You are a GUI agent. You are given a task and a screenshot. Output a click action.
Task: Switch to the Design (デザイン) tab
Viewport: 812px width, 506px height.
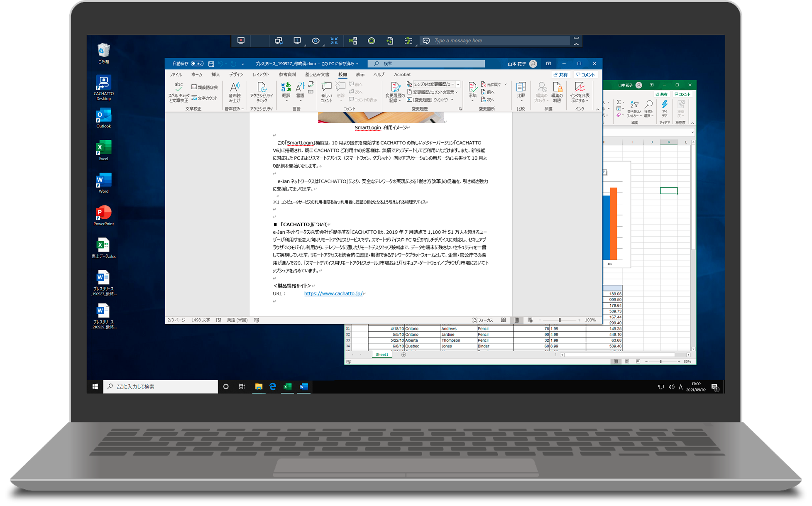point(236,75)
